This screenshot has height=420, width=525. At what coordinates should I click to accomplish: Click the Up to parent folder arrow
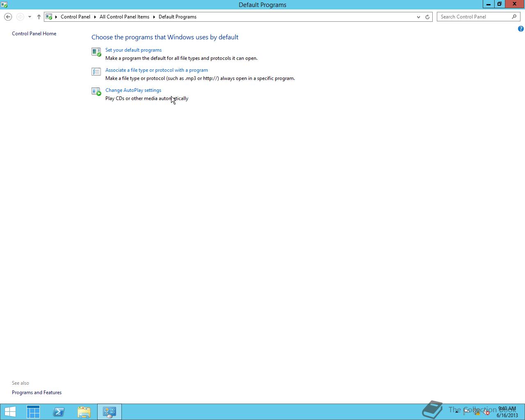39,17
